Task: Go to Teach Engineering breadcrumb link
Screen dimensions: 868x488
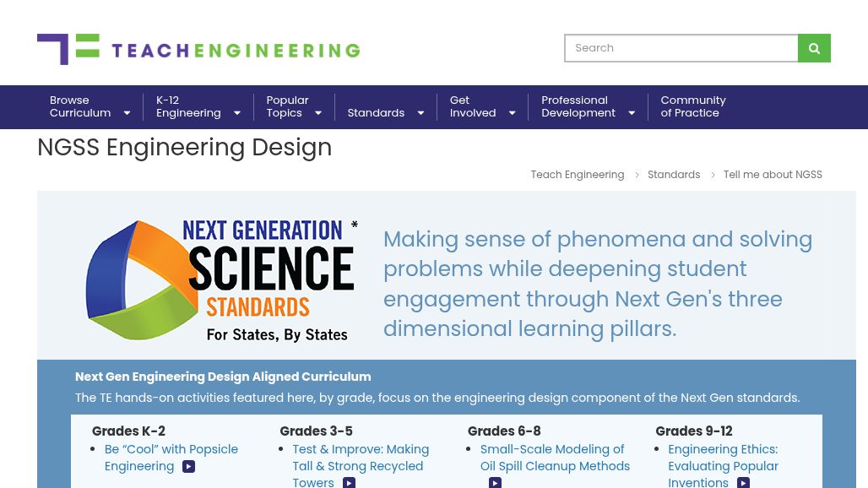Action: [x=577, y=175]
